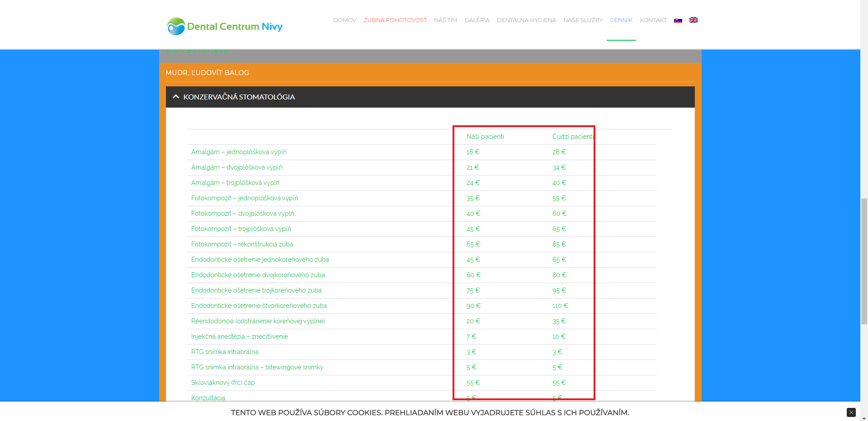Image resolution: width=868 pixels, height=421 pixels.
Task: Select Amalgám – dvojplôšková výplň row label
Action: tap(237, 167)
